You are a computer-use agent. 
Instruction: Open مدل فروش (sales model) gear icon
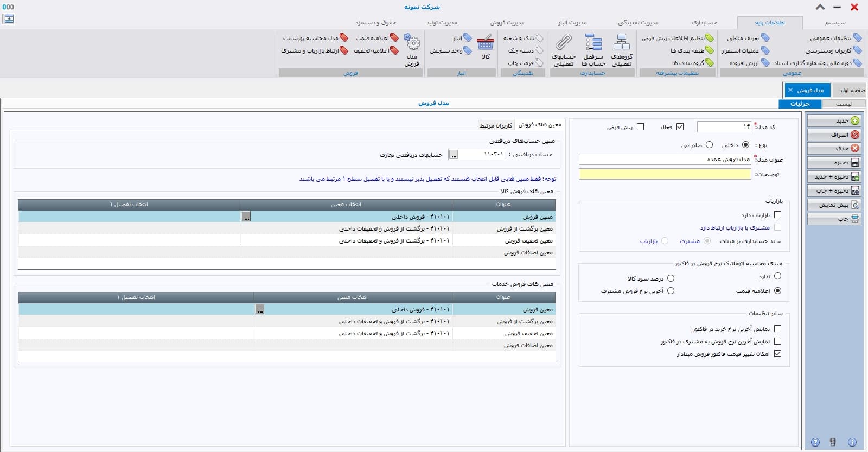(412, 50)
